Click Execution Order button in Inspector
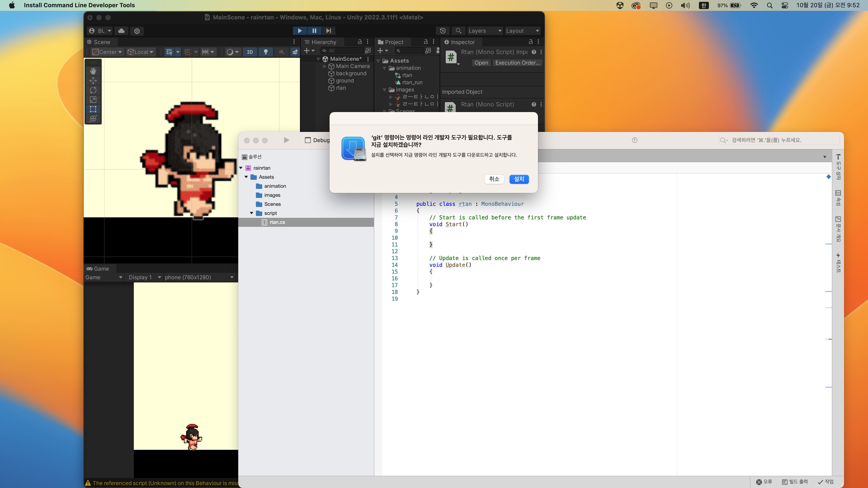 pos(517,63)
